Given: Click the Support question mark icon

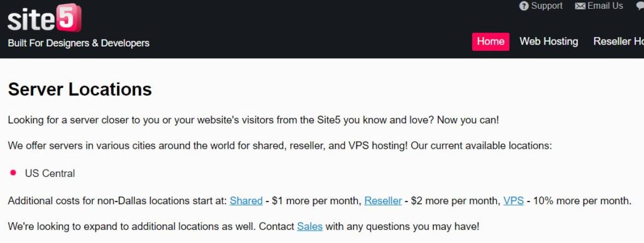Looking at the screenshot, I should [524, 6].
